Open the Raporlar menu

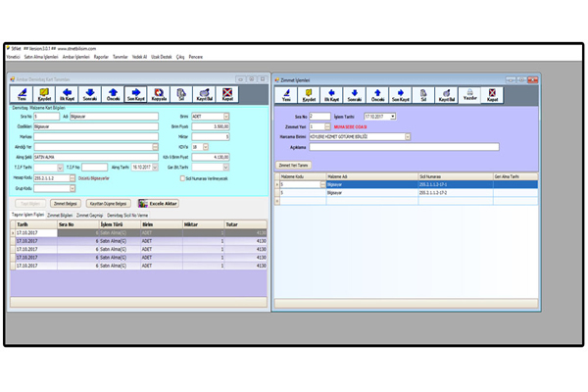coord(101,57)
